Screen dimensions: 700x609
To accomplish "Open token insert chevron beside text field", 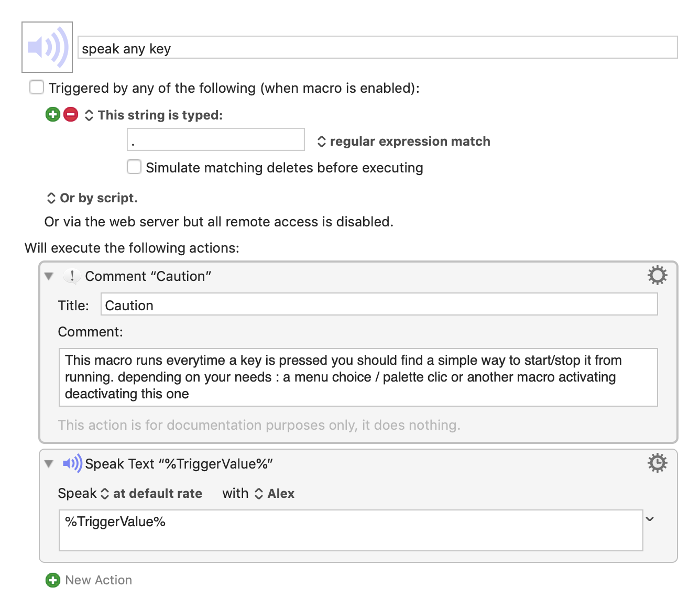I will [650, 519].
